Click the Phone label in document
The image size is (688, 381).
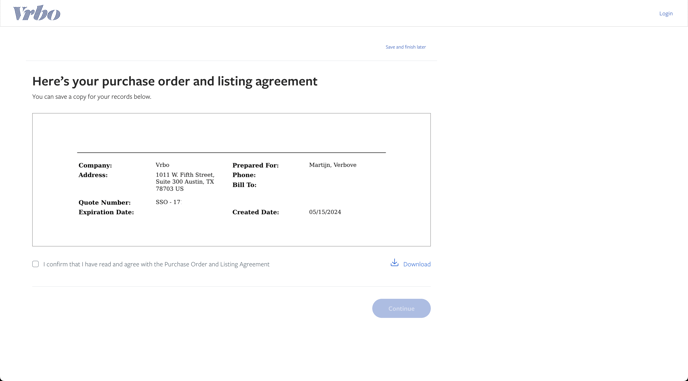(x=244, y=175)
